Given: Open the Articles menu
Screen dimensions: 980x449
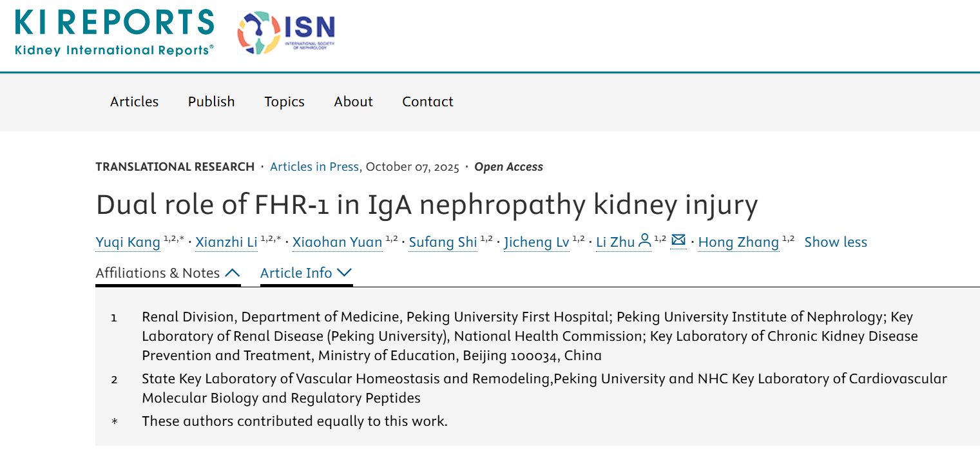Looking at the screenshot, I should coord(134,102).
